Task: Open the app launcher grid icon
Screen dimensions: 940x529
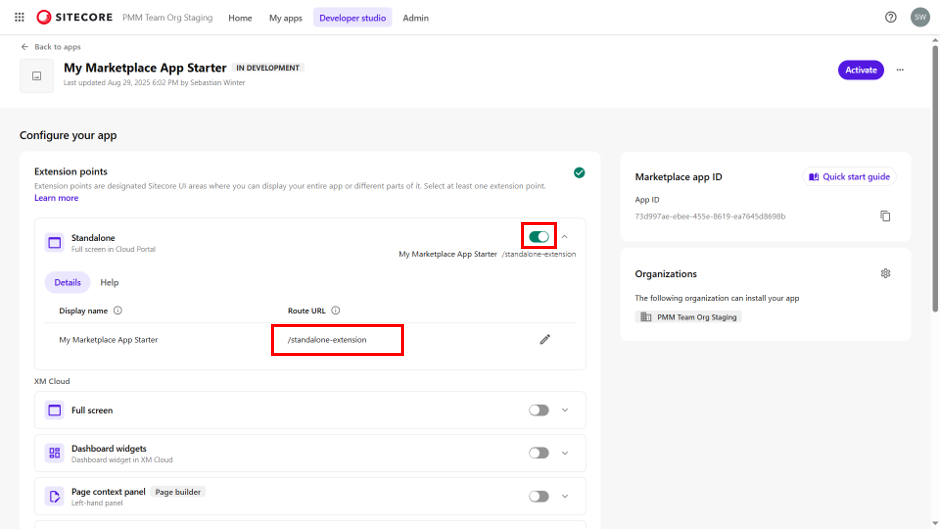Action: click(x=19, y=17)
